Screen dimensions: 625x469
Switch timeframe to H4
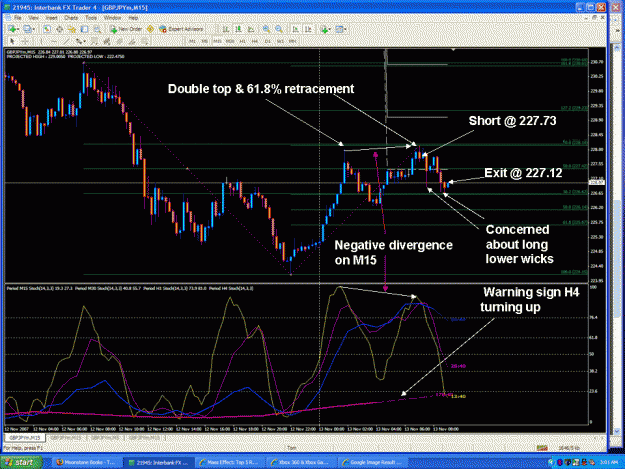coord(255,41)
